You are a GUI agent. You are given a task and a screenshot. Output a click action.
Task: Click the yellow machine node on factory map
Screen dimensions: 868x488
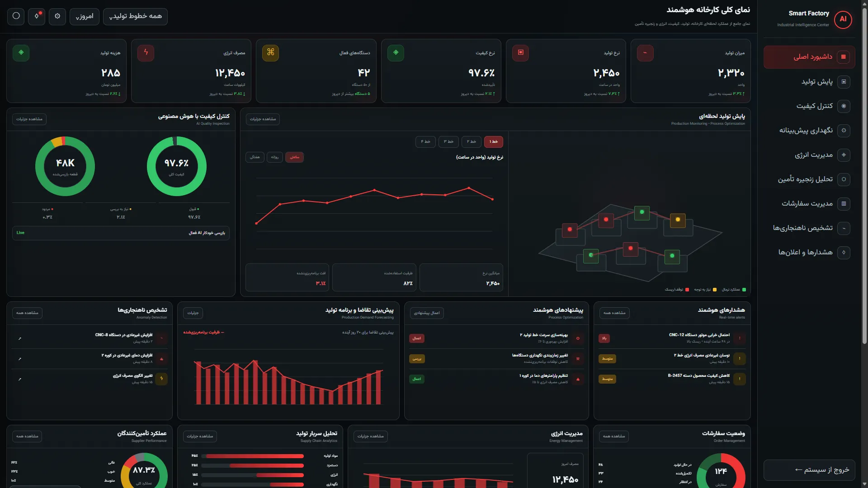[678, 220]
